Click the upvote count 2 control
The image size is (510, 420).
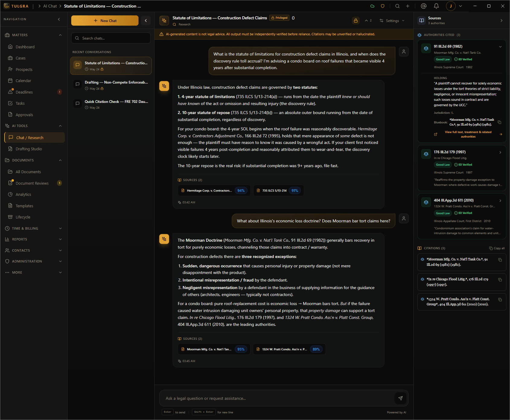[x=368, y=21]
